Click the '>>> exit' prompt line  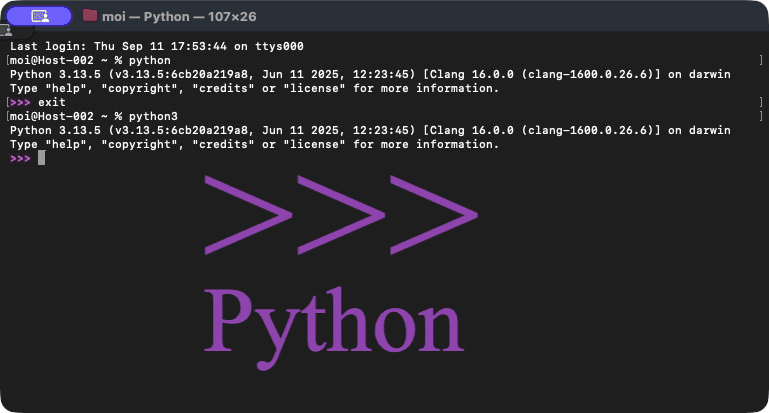[38, 103]
